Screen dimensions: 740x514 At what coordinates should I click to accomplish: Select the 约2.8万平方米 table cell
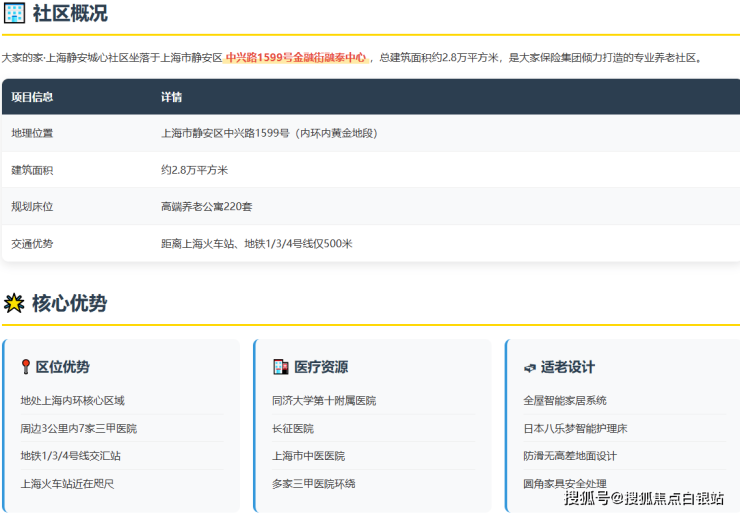[194, 170]
